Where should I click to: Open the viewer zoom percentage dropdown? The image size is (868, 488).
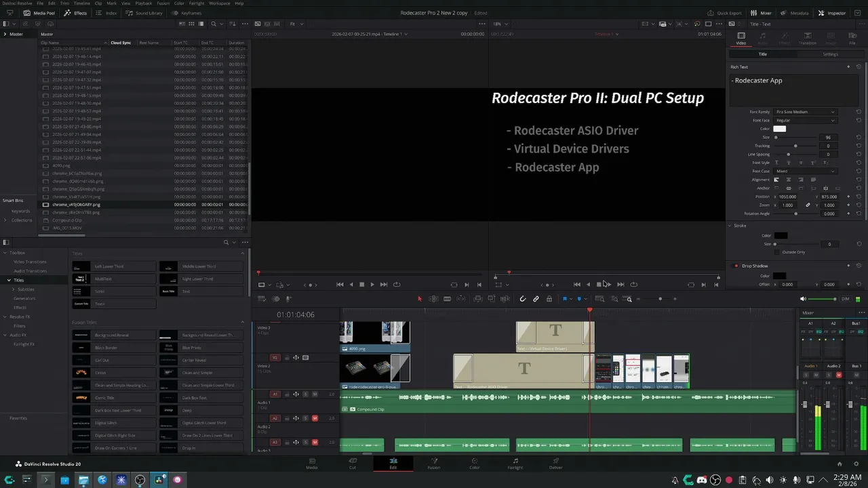click(x=501, y=24)
